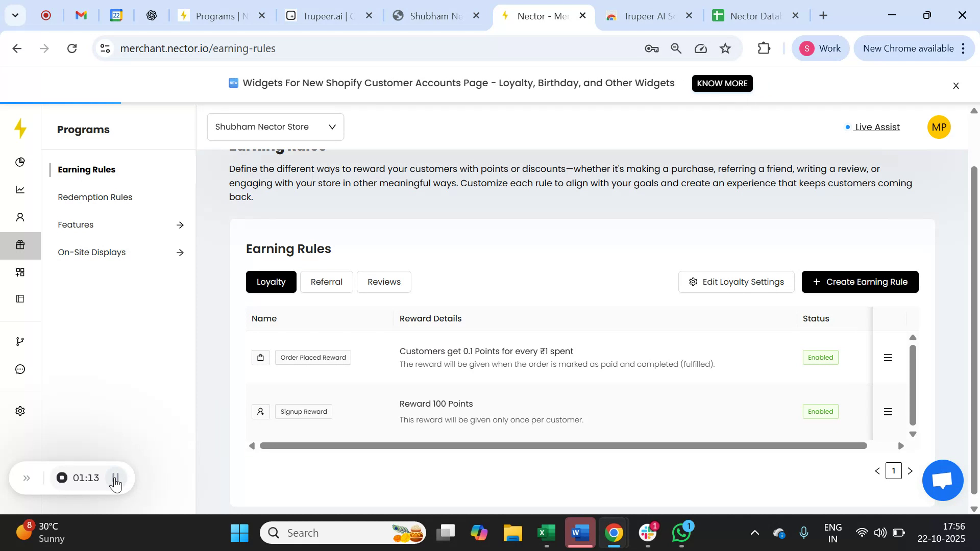This screenshot has height=551, width=980.
Task: Open Edit Loyalty Settings
Action: pos(736,282)
